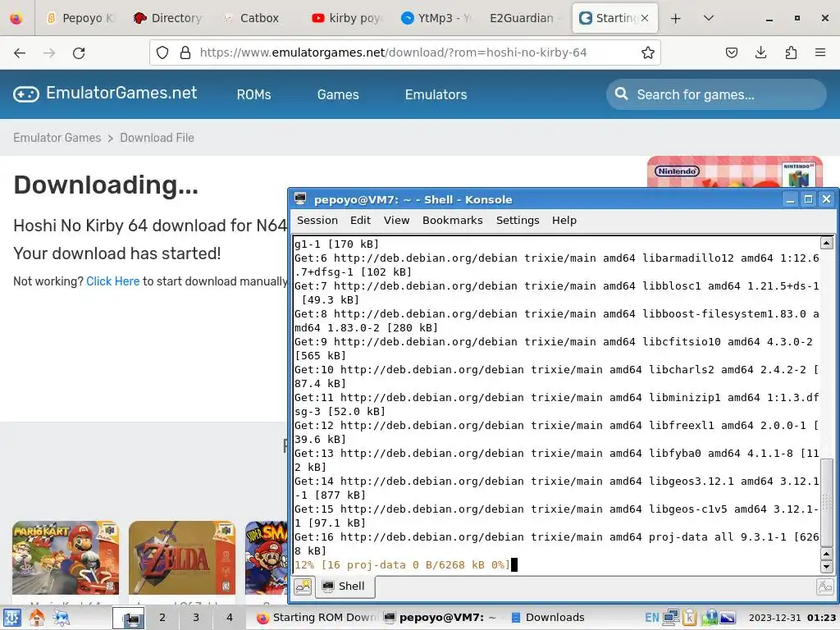Click the Firefox View icon
The width and height of the screenshot is (840, 630).
[x=16, y=18]
